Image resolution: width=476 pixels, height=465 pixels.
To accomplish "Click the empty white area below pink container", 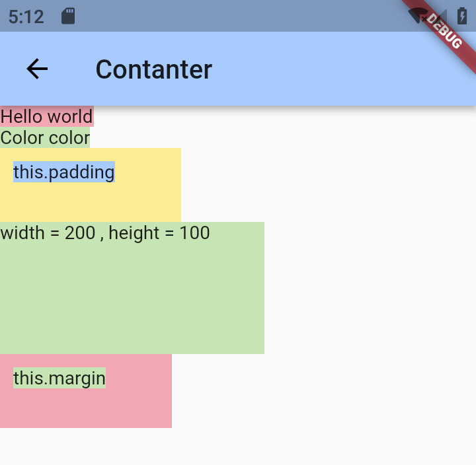I will (238, 447).
